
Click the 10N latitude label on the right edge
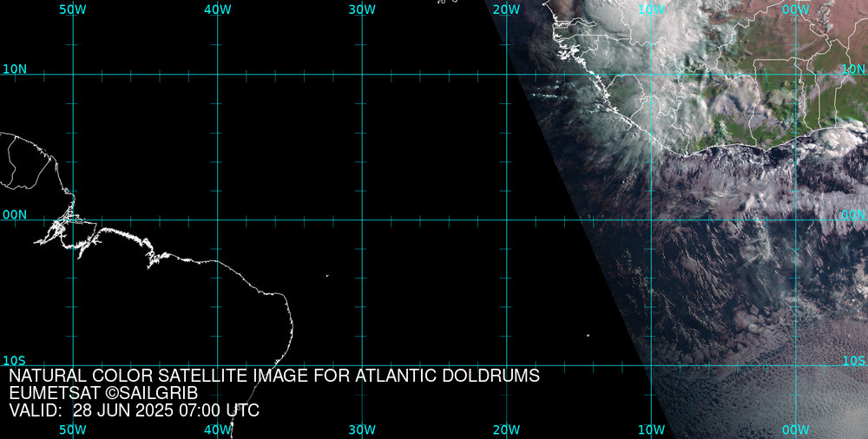853,69
